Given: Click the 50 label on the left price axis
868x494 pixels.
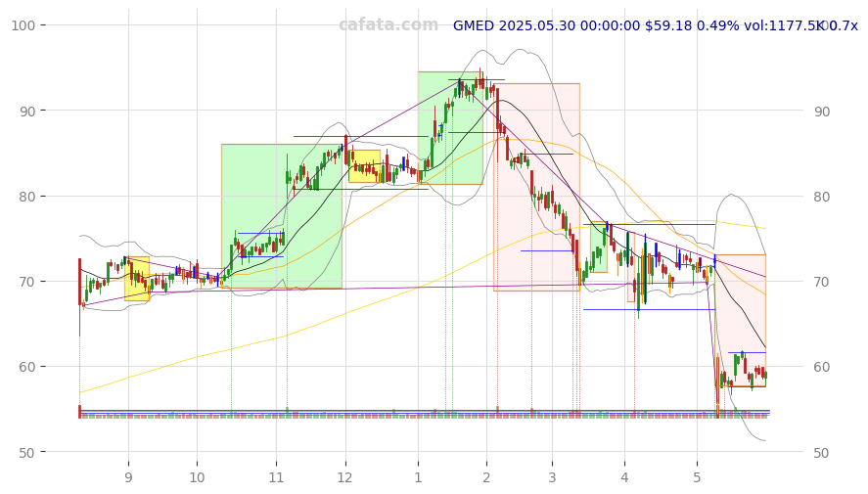Looking at the screenshot, I should pyautogui.click(x=26, y=453).
